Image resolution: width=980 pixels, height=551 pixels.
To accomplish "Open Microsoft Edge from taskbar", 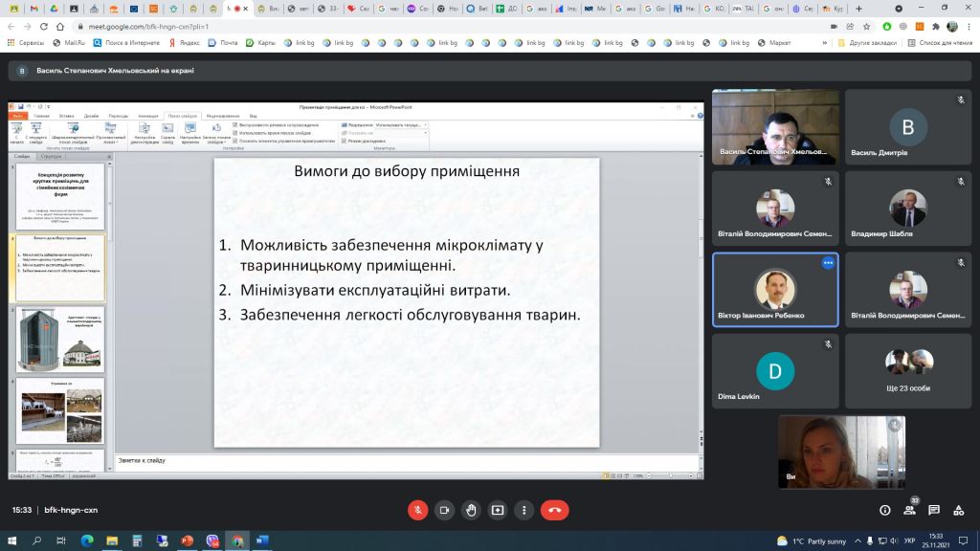I will tap(87, 541).
